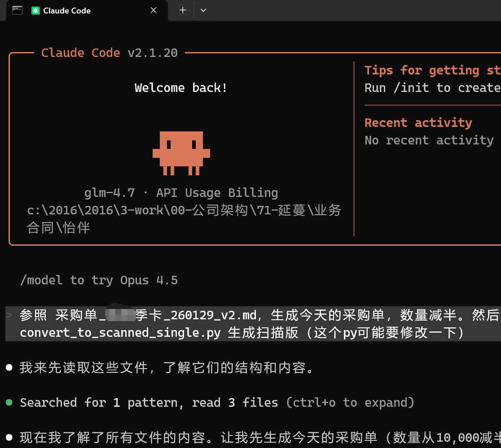Viewport: 501px width, 448px height.
Task: Click the convert_to_scanned_single.py filename in prompt
Action: [120, 333]
